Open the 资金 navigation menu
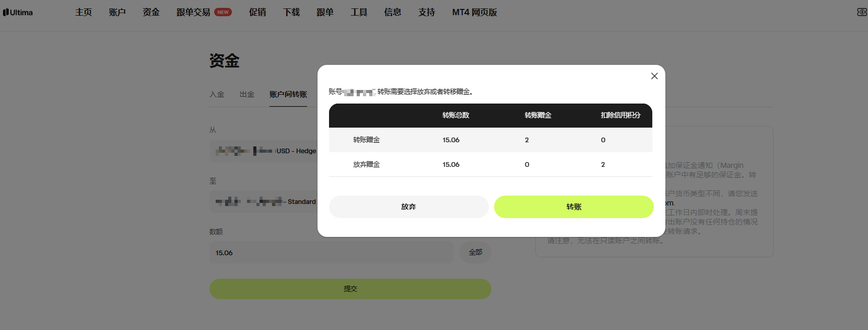Screen dimensions: 868x330 click(151, 12)
